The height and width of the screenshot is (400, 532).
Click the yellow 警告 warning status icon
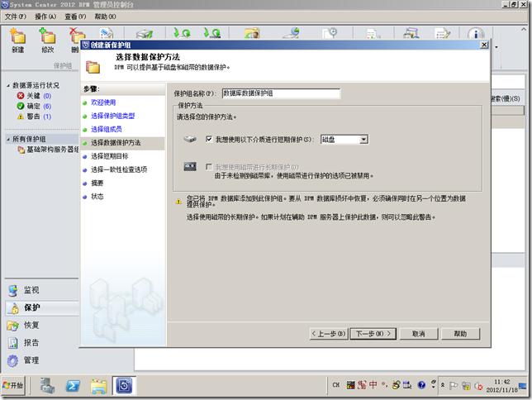pyautogui.click(x=21, y=117)
